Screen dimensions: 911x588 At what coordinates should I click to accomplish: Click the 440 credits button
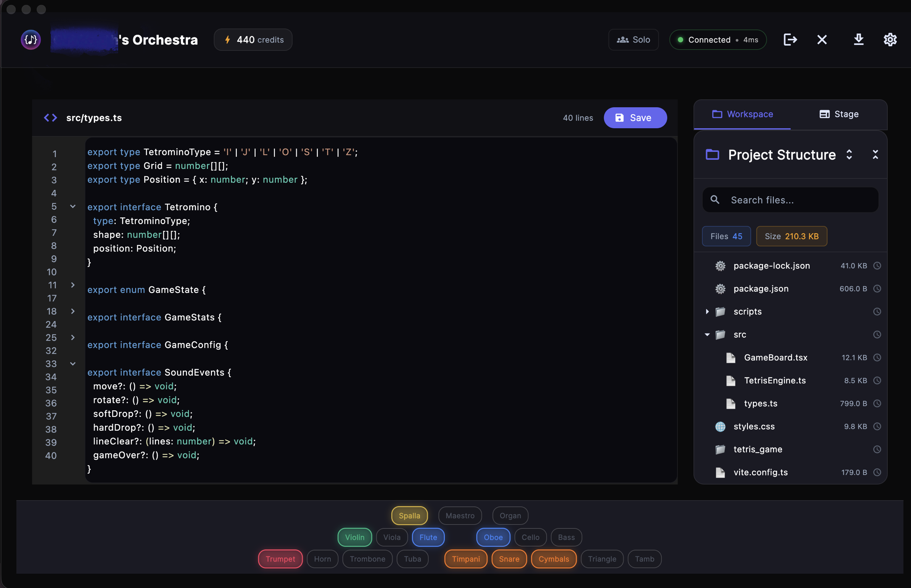pyautogui.click(x=253, y=40)
